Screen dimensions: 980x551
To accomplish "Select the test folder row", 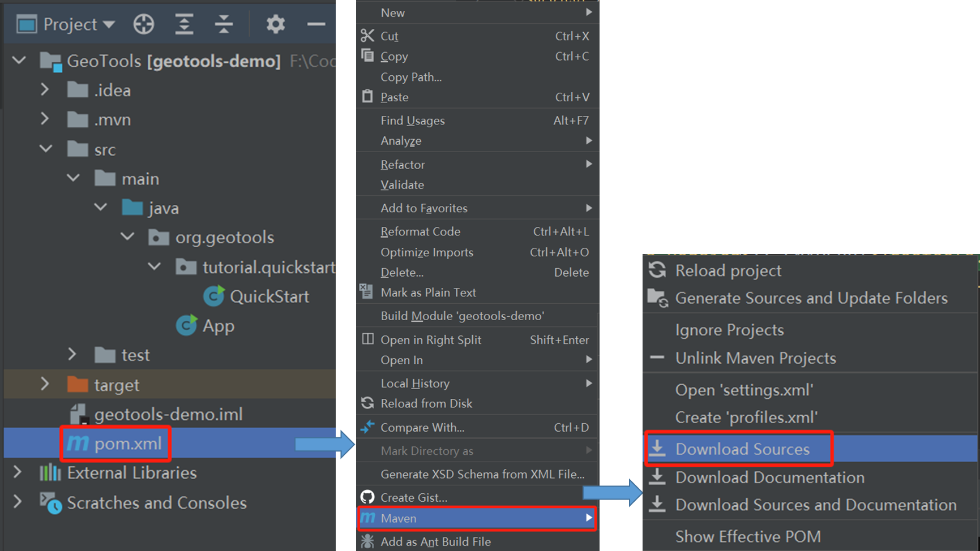I will coord(170,355).
